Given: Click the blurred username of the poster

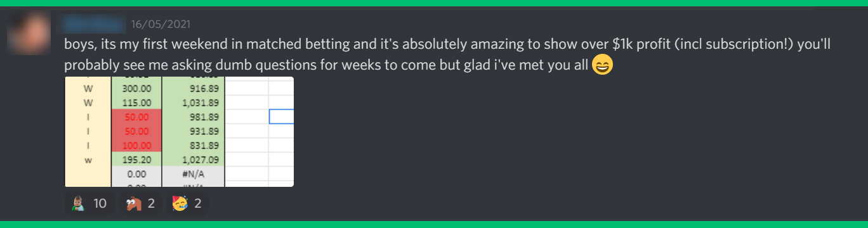Looking at the screenshot, I should tap(94, 25).
